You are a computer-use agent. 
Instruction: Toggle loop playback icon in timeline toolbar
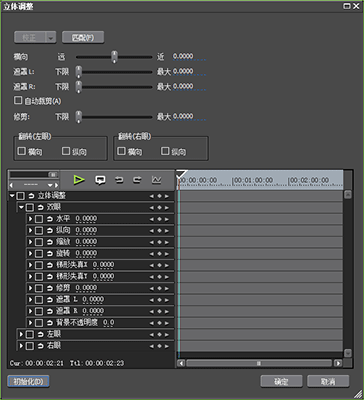(x=100, y=180)
